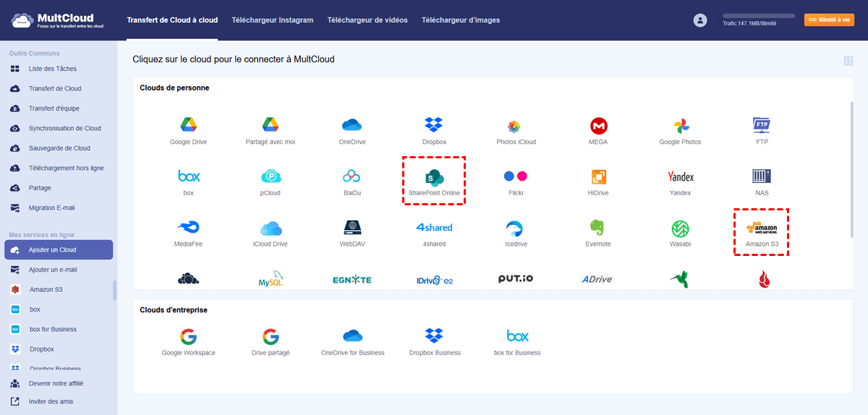The width and height of the screenshot is (868, 415).
Task: Connect Photos iCloud
Action: (x=516, y=131)
